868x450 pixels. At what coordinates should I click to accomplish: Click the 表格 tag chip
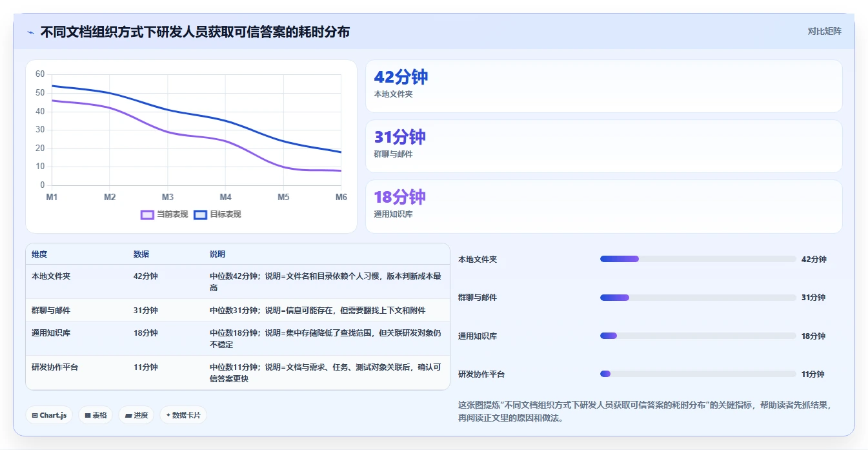coord(96,415)
